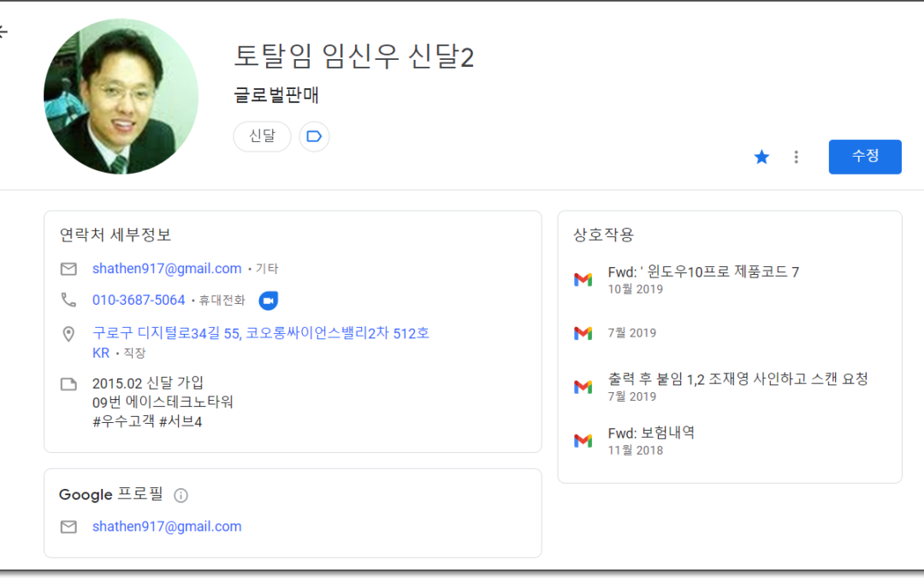
Task: Click the 직장 address type label
Action: 134,354
